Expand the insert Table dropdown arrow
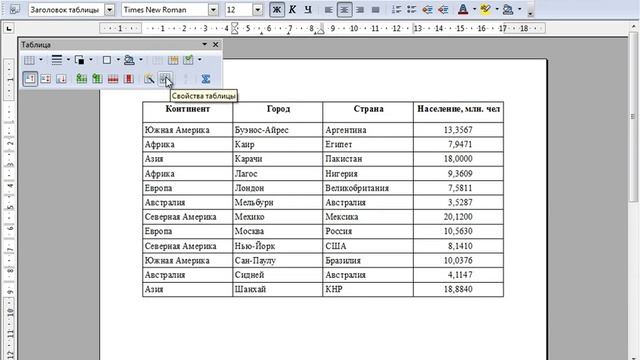 pos(41,60)
